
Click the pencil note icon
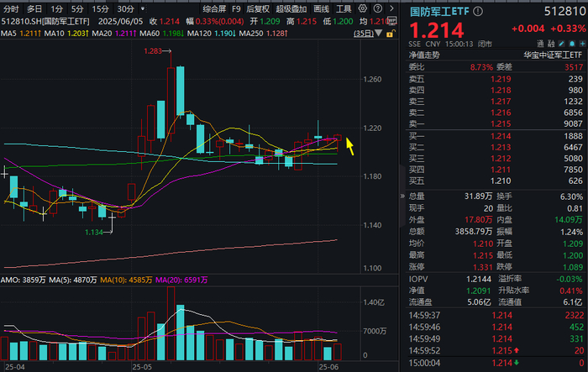(561, 44)
